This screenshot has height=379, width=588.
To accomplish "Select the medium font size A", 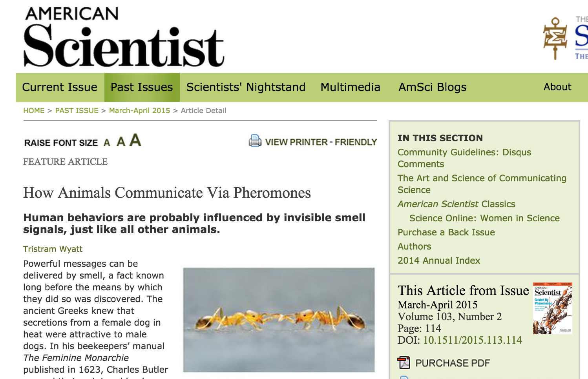I will point(121,142).
